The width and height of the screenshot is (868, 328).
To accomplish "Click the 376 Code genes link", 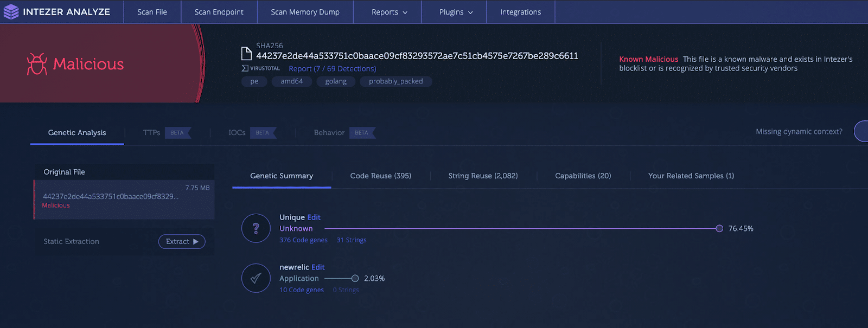I will click(x=303, y=240).
